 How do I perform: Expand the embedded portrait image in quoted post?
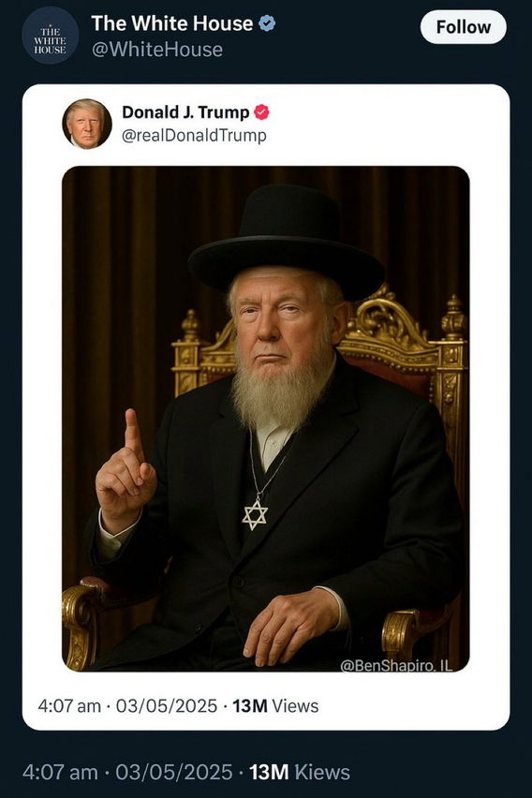tap(266, 419)
